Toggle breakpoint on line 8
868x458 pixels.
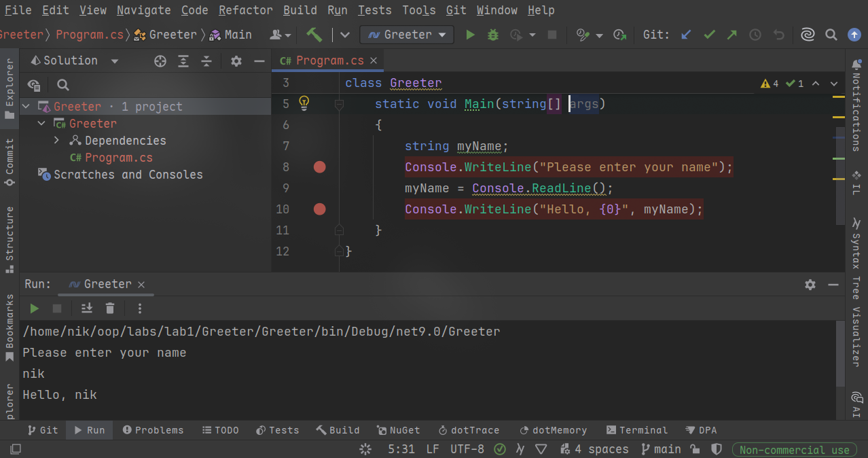click(319, 167)
